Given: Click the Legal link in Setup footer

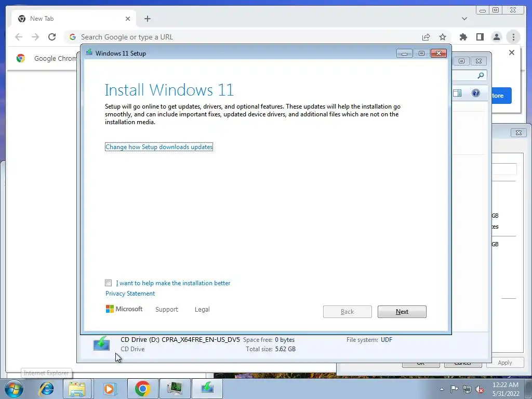Looking at the screenshot, I should point(202,310).
